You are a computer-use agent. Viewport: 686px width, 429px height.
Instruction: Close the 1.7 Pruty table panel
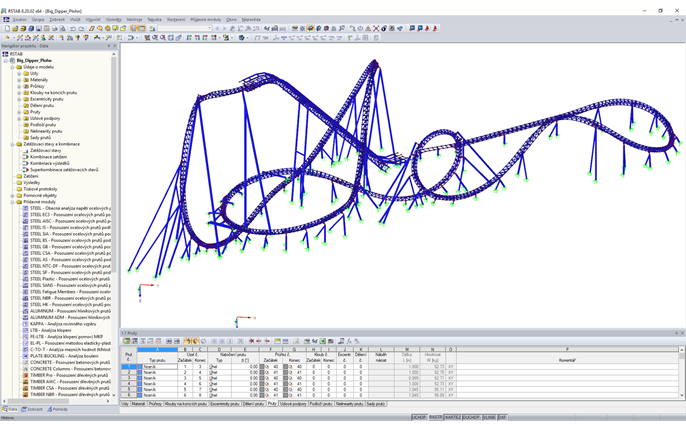682,333
